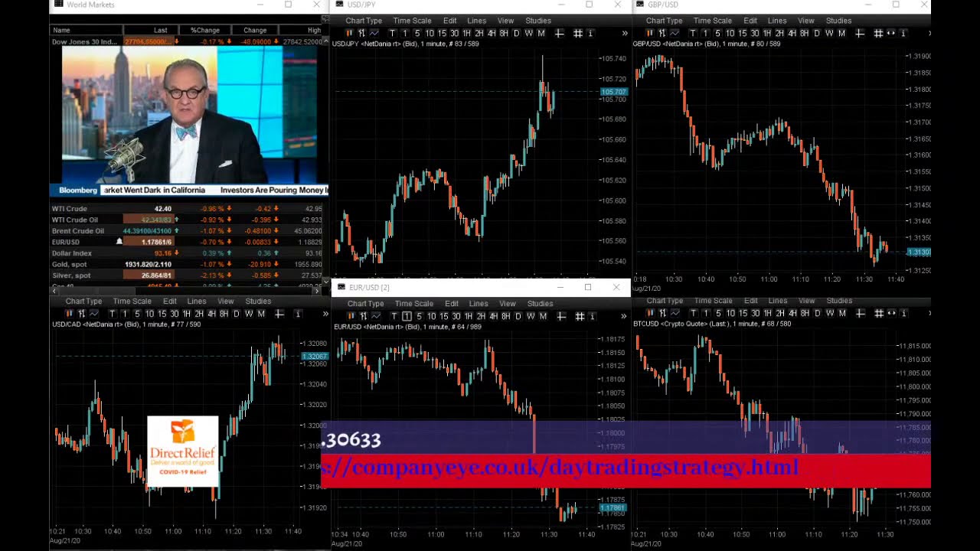Open Time Scale menu in USD/CAD window
The width and height of the screenshot is (980, 551).
point(132,302)
